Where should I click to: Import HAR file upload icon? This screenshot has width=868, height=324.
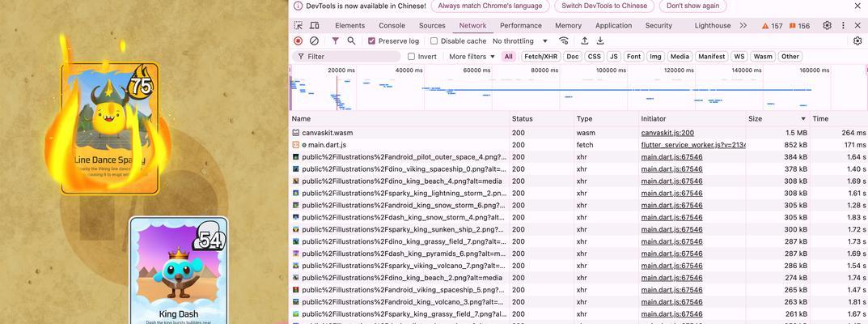[x=584, y=41]
